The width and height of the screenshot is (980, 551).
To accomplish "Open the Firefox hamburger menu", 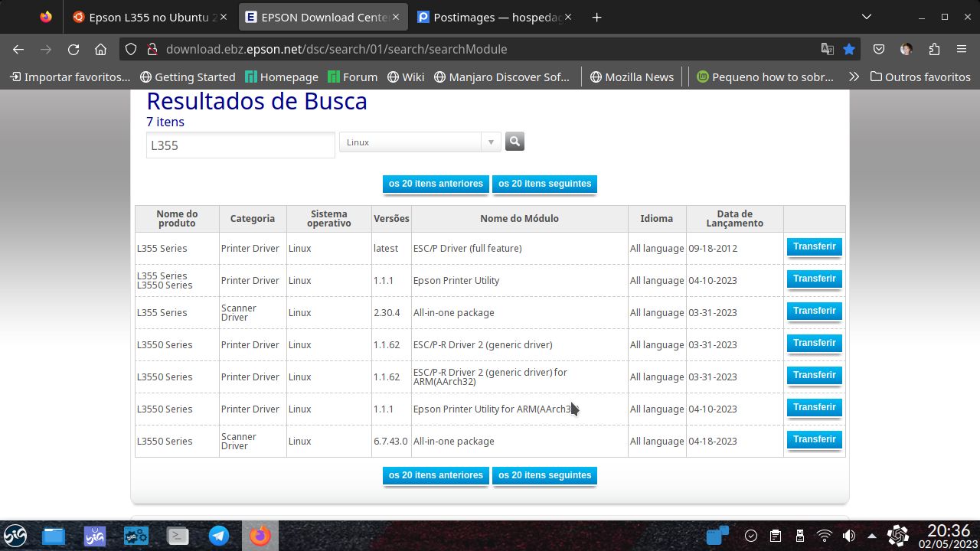I will click(962, 49).
